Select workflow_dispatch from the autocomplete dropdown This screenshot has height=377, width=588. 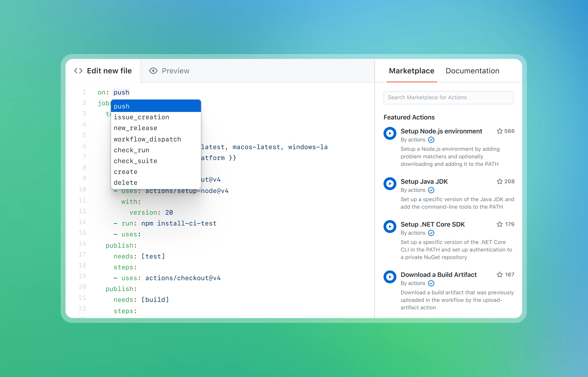coord(147,139)
